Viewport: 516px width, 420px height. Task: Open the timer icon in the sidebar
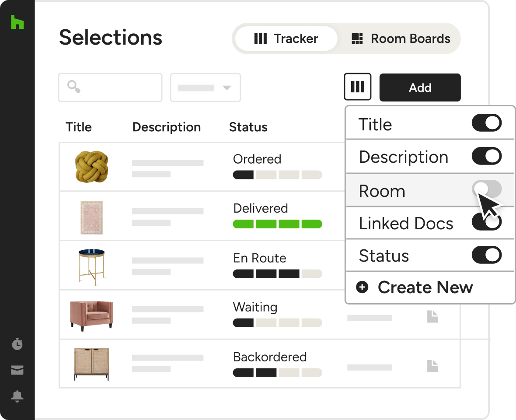[x=17, y=344]
